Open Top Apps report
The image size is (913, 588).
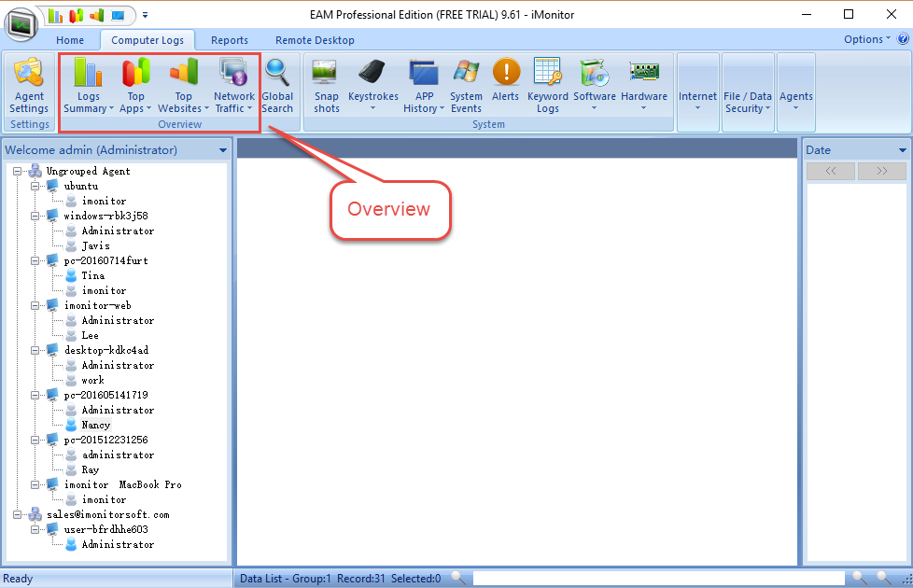tap(135, 86)
